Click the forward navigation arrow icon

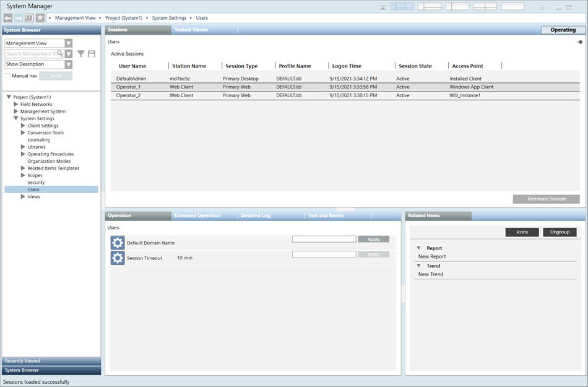click(19, 18)
